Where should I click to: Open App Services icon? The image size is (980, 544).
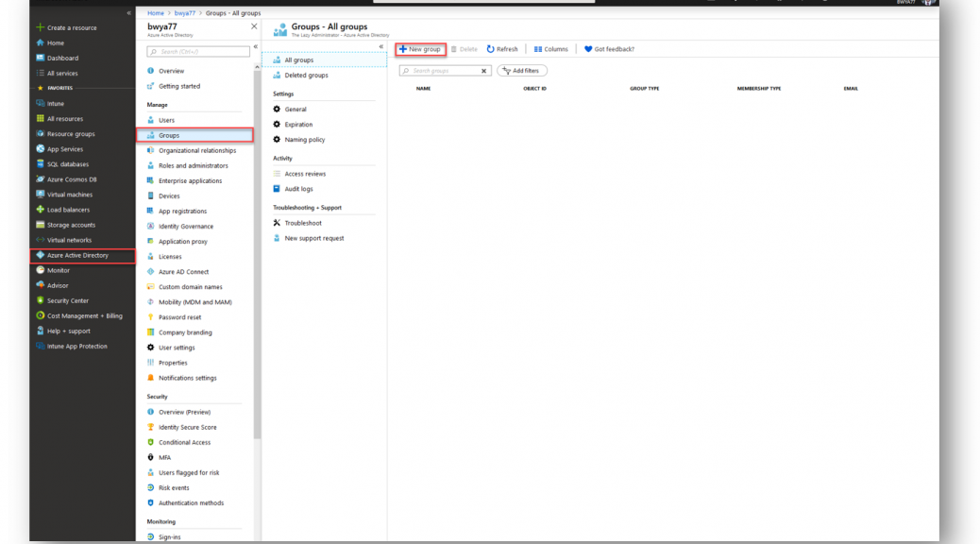coord(40,149)
